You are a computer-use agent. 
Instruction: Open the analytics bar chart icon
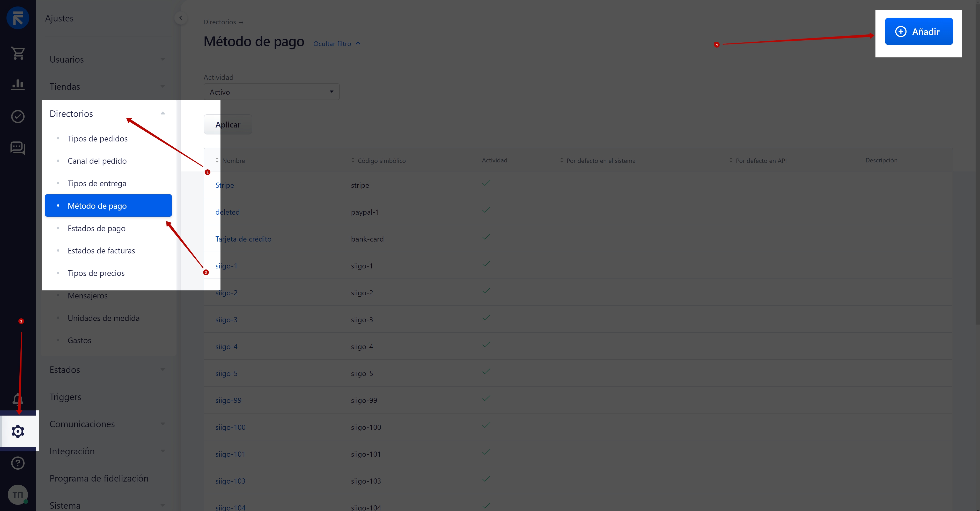click(x=18, y=84)
